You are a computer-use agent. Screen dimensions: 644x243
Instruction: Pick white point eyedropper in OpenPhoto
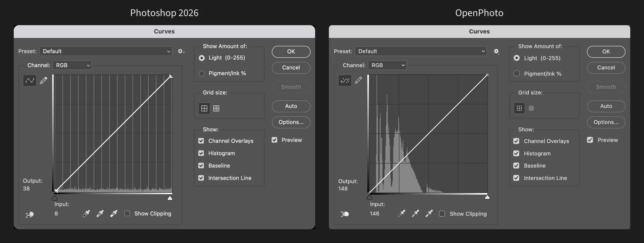[429, 213]
